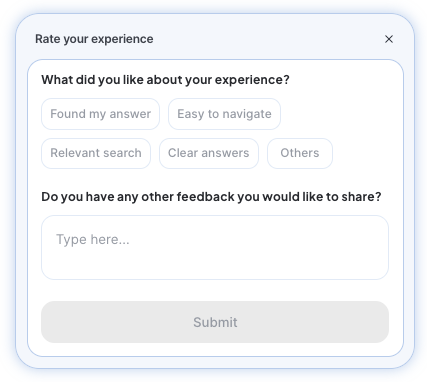
Task: Choose Others as the reason
Action: pyautogui.click(x=300, y=153)
